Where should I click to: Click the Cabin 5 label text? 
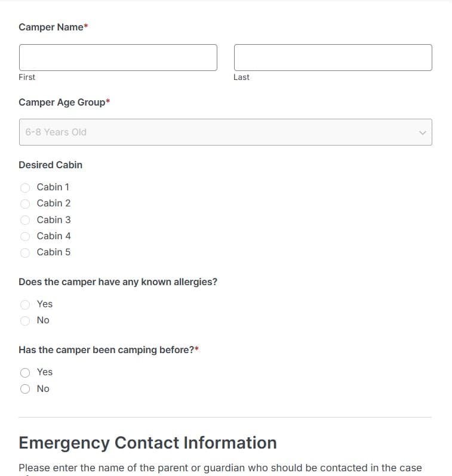click(54, 252)
